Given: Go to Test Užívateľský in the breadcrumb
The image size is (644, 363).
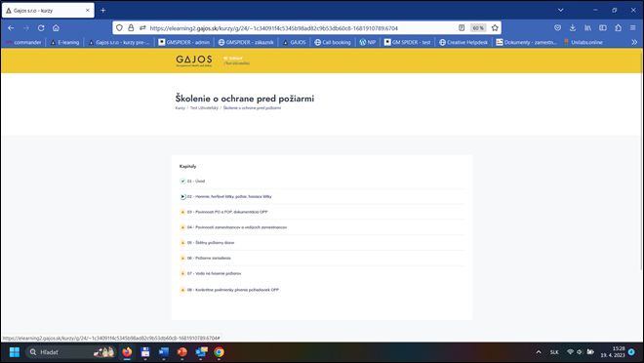Looking at the screenshot, I should pos(204,108).
